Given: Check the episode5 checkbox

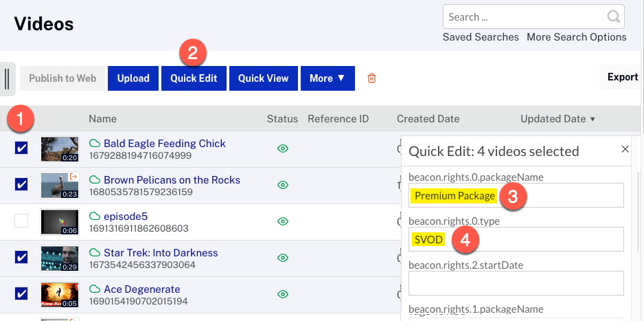Looking at the screenshot, I should coord(21,221).
